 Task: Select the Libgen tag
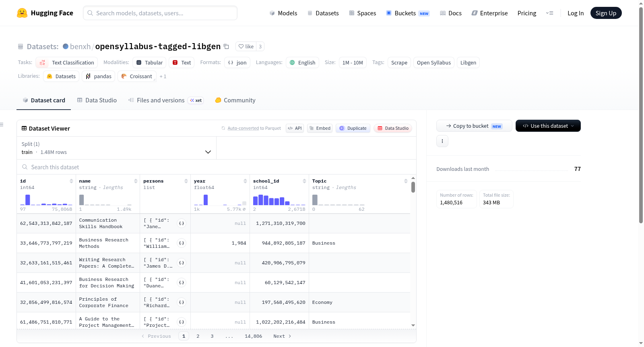pos(468,62)
